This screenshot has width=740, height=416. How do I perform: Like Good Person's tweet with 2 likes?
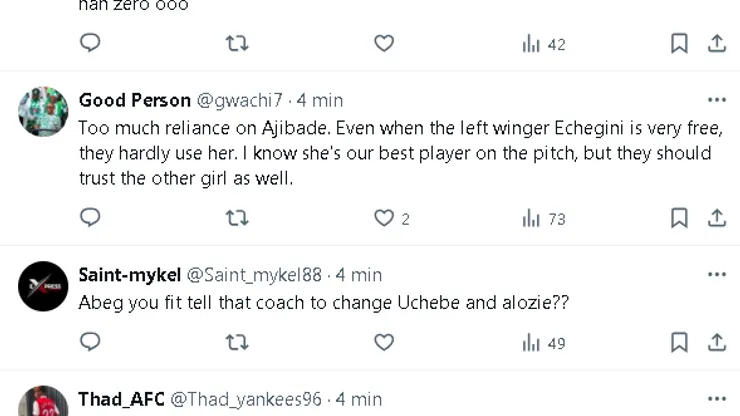pyautogui.click(x=384, y=217)
